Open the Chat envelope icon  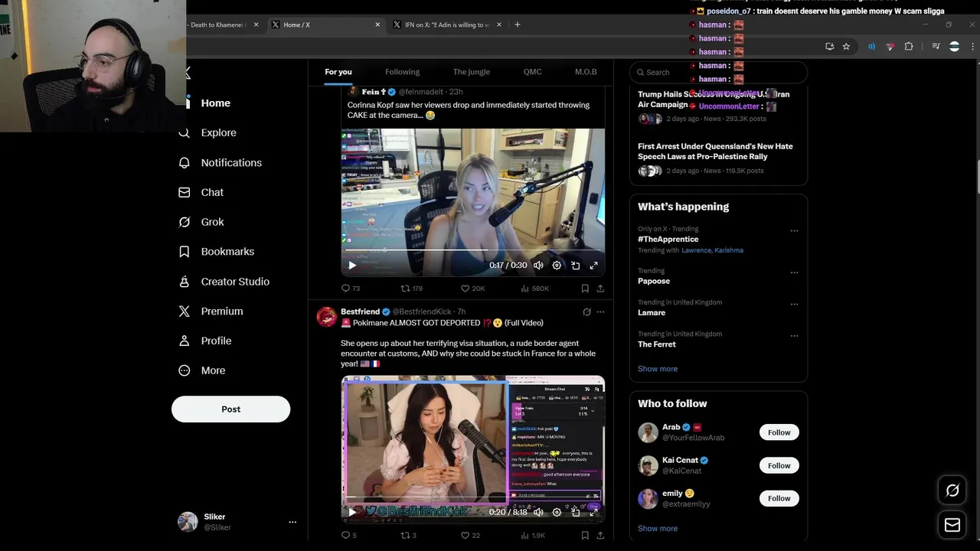(x=184, y=193)
